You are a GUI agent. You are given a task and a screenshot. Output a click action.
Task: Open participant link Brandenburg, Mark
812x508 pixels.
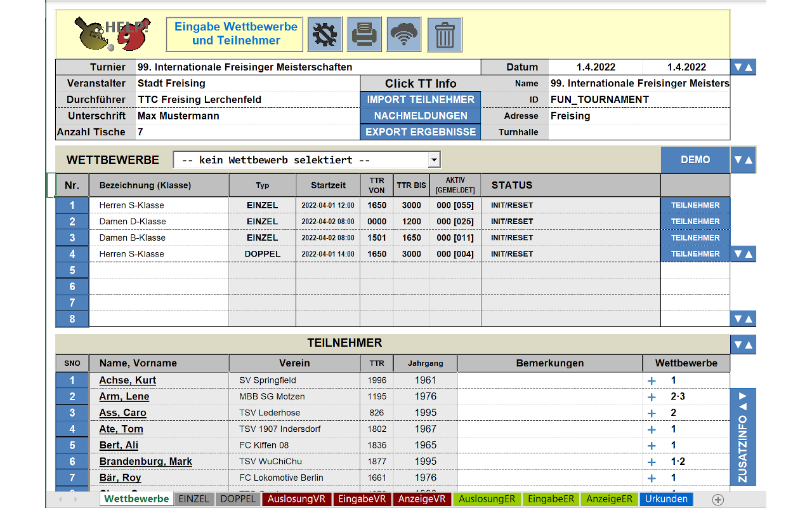point(145,462)
